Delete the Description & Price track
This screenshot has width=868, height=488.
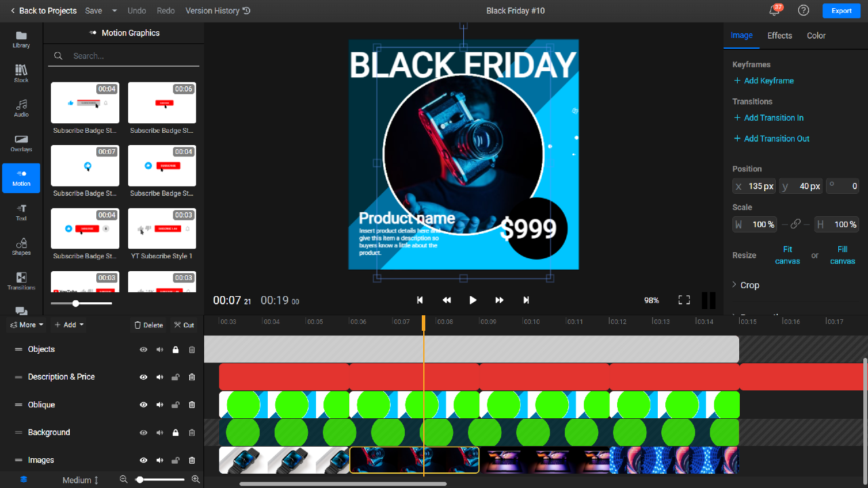point(192,378)
